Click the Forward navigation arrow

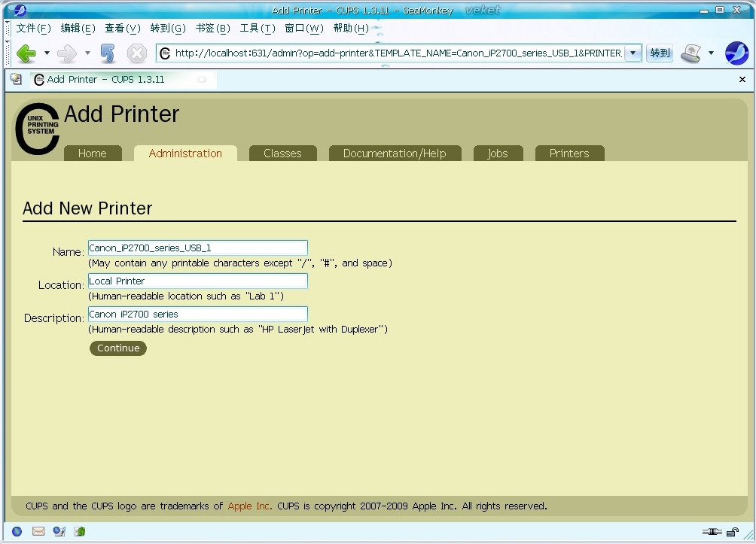coord(67,53)
